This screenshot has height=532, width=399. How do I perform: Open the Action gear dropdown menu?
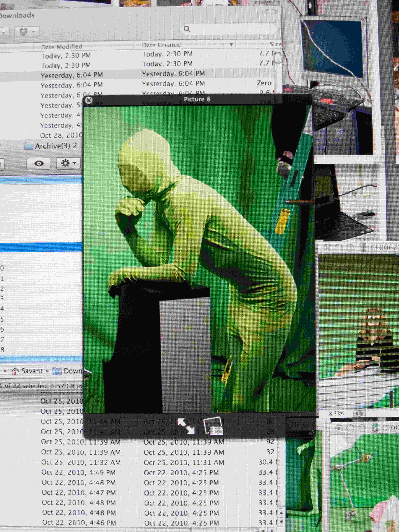[x=68, y=163]
